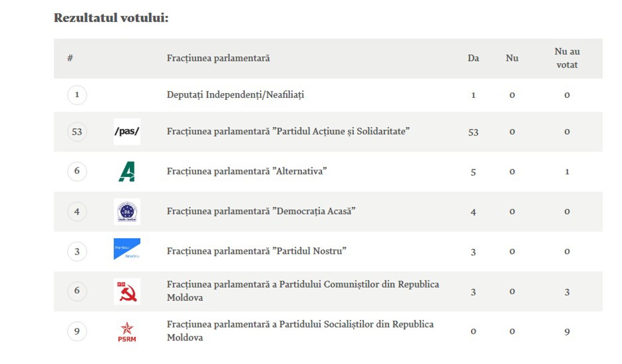Open "Partidul Acțiune și Solidaritate" faction
The height and width of the screenshot is (364, 622).
[288, 132]
